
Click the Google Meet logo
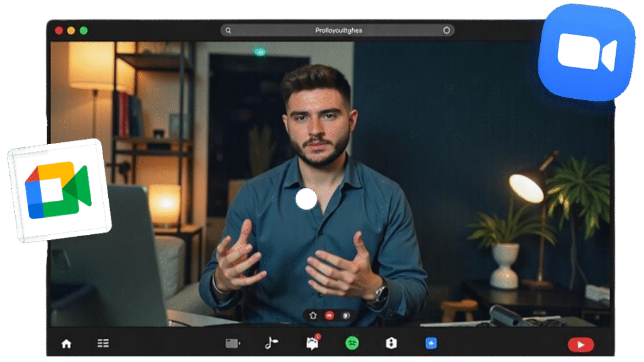[x=58, y=190]
